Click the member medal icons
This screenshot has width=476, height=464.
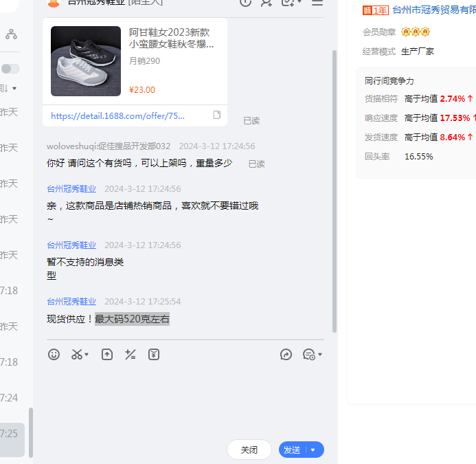tap(416, 32)
